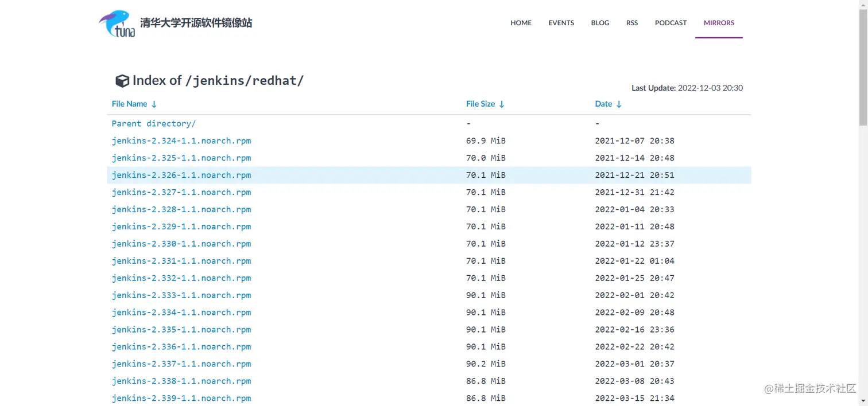Click date 2022-02-09 20:48
The width and height of the screenshot is (868, 406).
point(635,313)
